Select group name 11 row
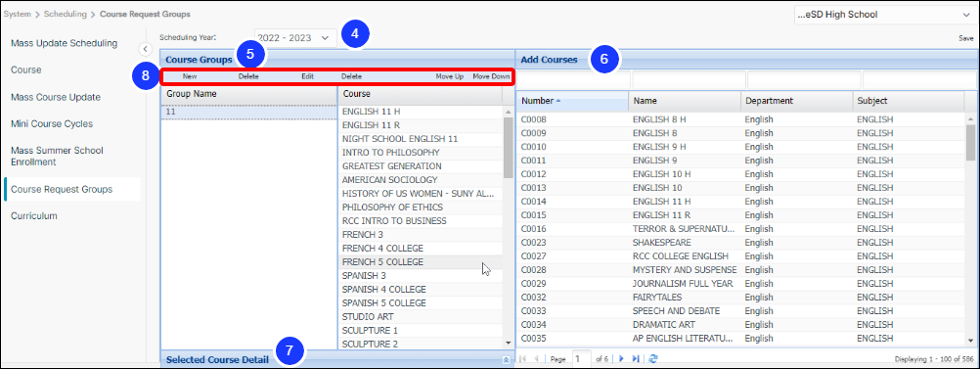The image size is (980, 369). (x=248, y=112)
